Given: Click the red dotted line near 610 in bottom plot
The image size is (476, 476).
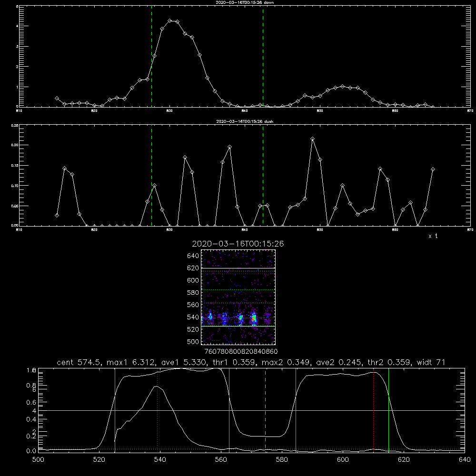Looking at the screenshot, I should pos(373,410).
